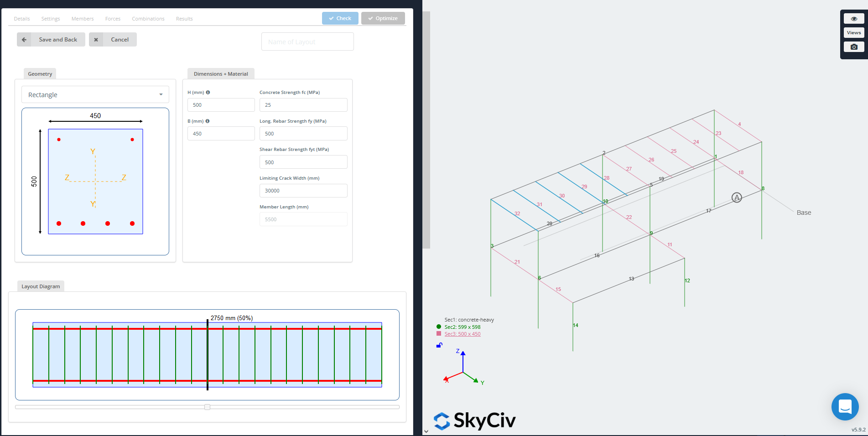Switch to the Forces tab
This screenshot has height=436, width=868.
[113, 19]
